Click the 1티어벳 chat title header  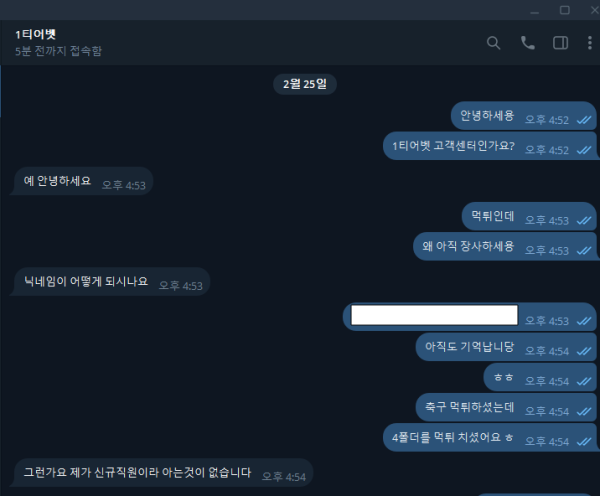pyautogui.click(x=36, y=34)
